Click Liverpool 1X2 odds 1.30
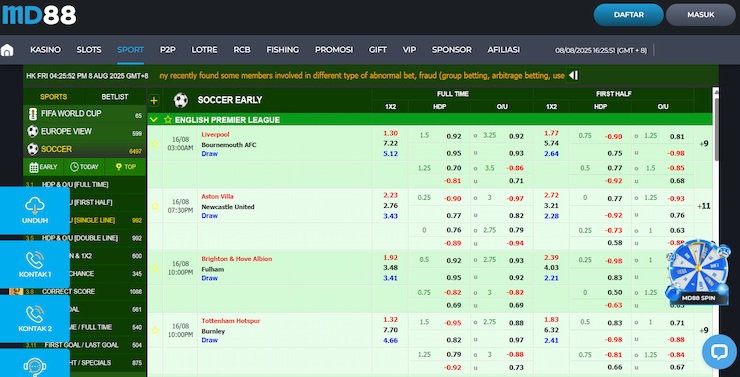This screenshot has height=377, width=740. click(x=390, y=134)
